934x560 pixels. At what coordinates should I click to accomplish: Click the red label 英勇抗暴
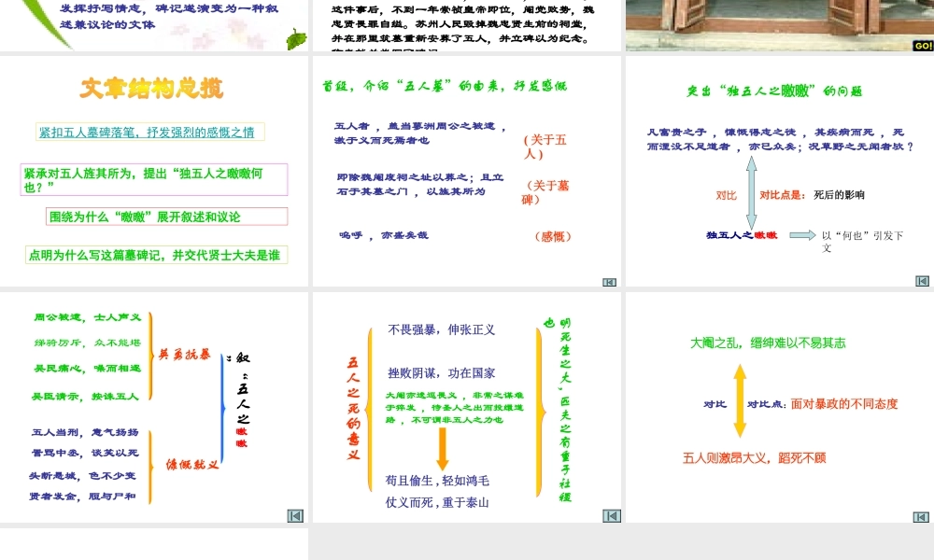pos(185,356)
